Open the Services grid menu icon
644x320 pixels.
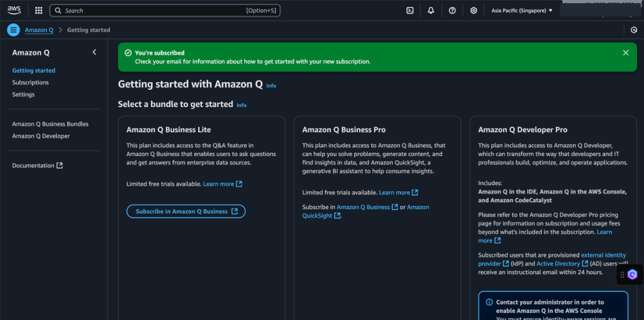coord(38,11)
